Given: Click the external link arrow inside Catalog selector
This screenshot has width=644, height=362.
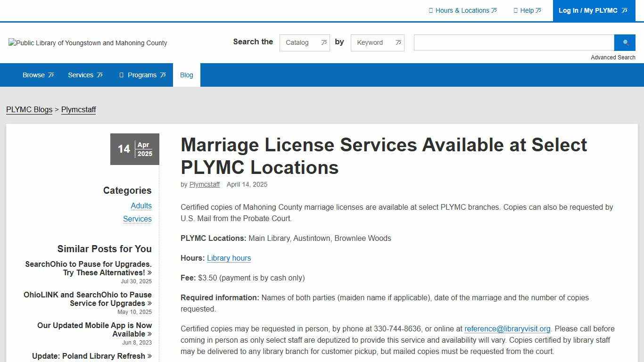Looking at the screenshot, I should click(324, 42).
